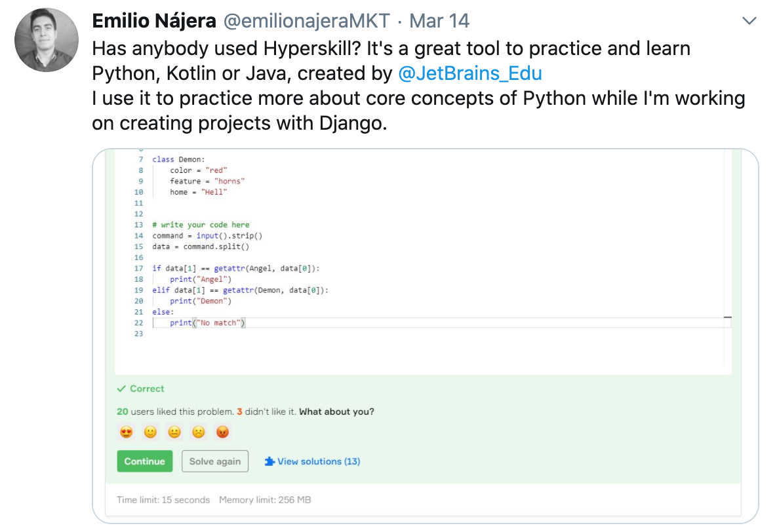
Task: Open the tweet options chevron menu
Action: [749, 22]
